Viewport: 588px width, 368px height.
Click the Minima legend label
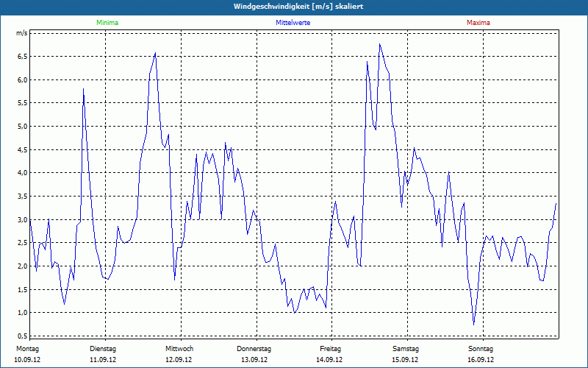(107, 23)
